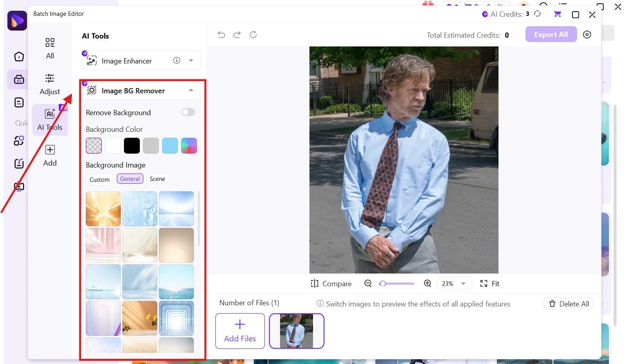Viewport: 626px width, 364px height.
Task: Choose the purple curtain background thumbnail
Action: click(103, 318)
